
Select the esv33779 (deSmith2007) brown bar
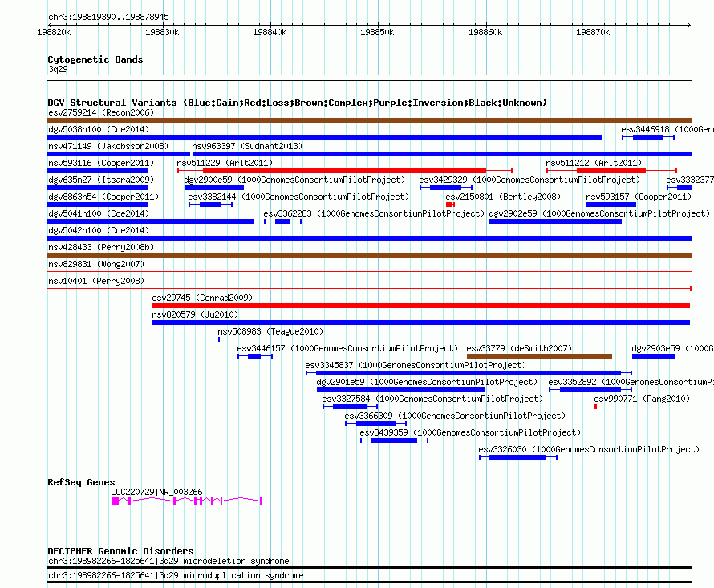[539, 356]
